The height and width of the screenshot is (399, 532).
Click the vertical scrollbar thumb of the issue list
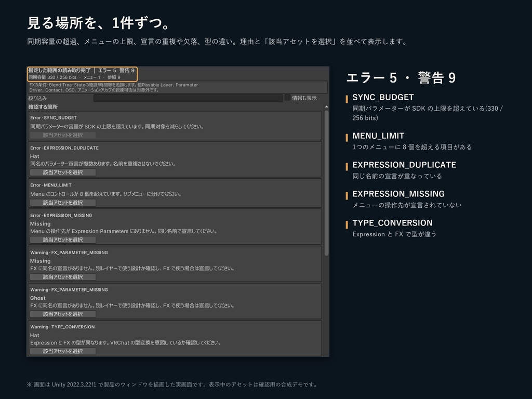click(326, 183)
